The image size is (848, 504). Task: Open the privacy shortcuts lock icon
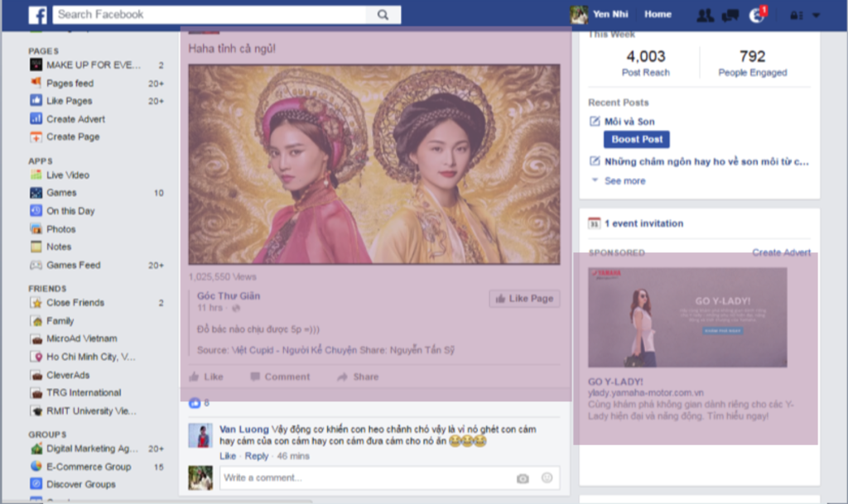pos(796,15)
